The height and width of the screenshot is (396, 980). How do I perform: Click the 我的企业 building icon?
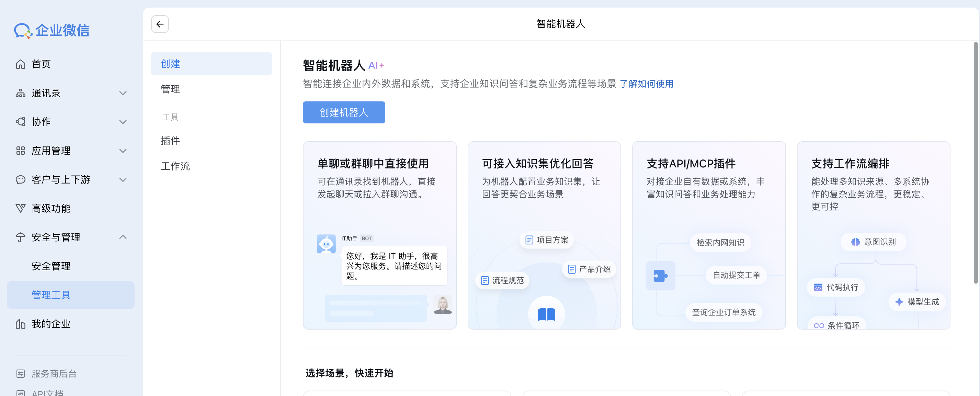[x=21, y=324]
